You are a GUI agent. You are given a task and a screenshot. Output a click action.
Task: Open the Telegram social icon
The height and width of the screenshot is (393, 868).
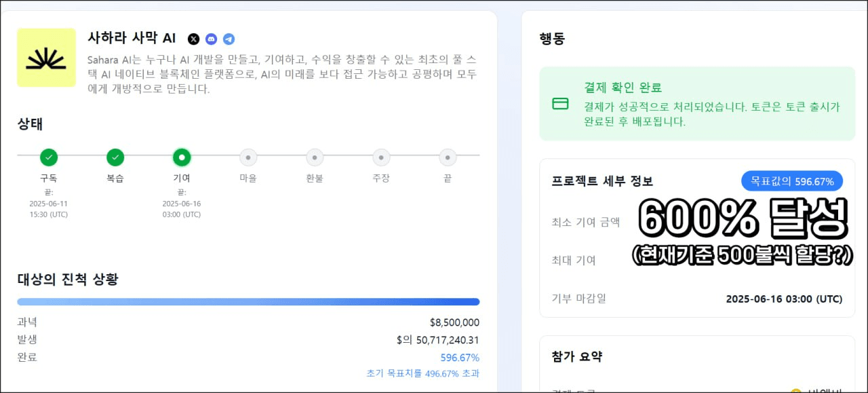[x=229, y=39]
